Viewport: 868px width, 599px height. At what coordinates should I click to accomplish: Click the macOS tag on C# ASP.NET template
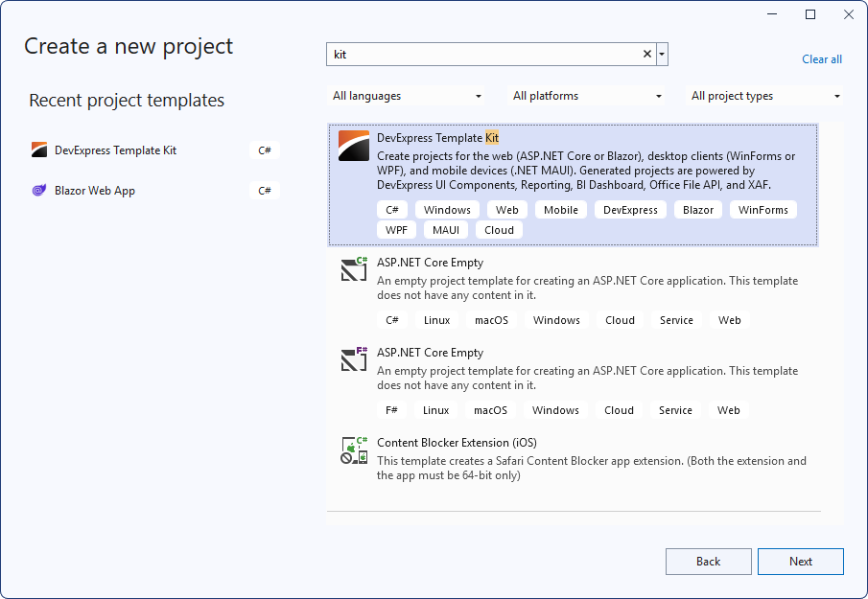pyautogui.click(x=491, y=320)
